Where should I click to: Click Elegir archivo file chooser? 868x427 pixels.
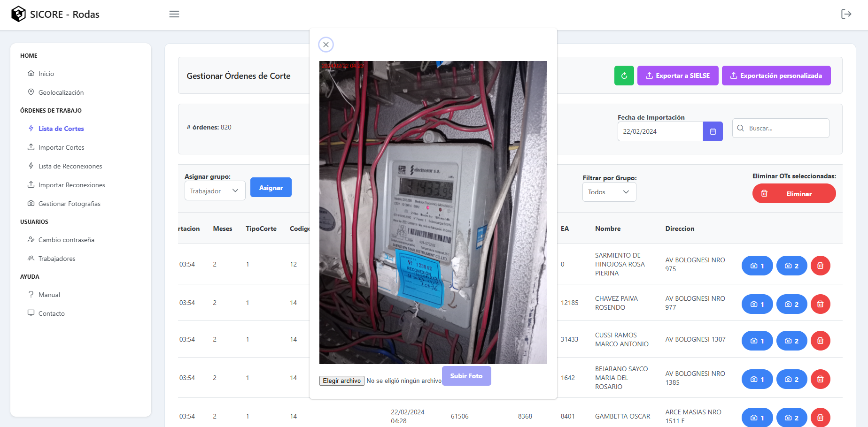pyautogui.click(x=341, y=381)
